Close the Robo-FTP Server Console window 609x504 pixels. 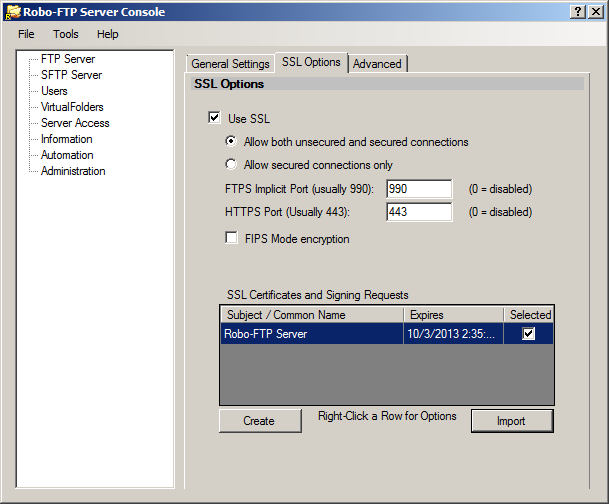595,12
